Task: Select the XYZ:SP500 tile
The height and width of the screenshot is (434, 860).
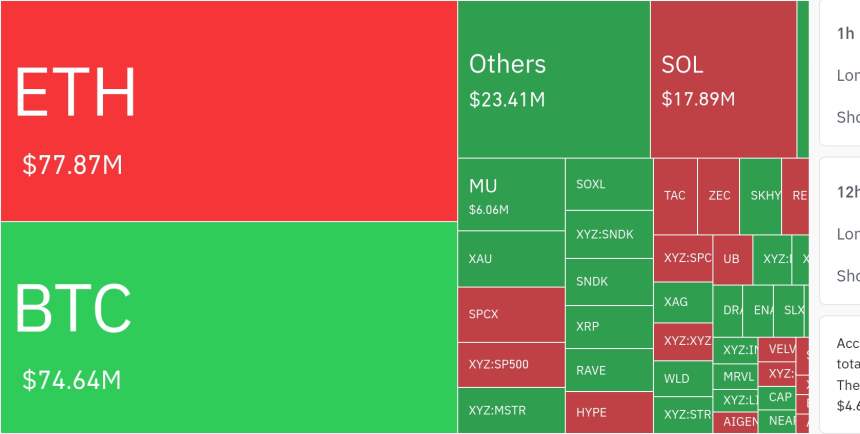Action: coord(511,365)
